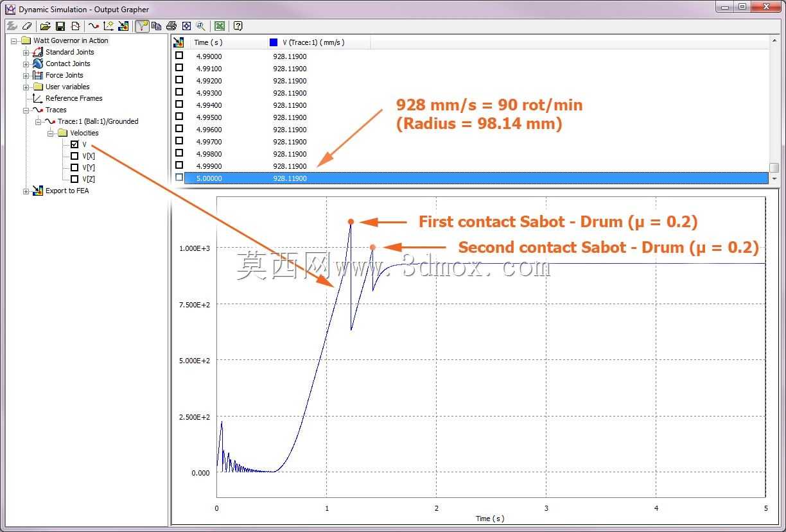Check the V[Y] velocity checkbox
The height and width of the screenshot is (532, 786).
point(74,167)
